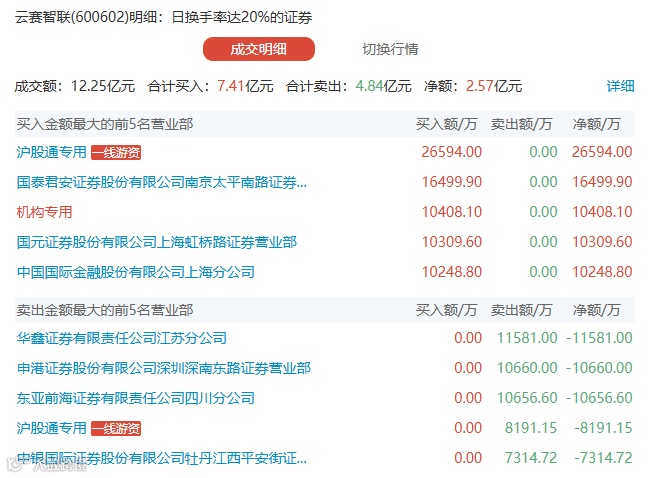The height and width of the screenshot is (478, 653).
Task: Select the buy amount 10248.80
Action: pyautogui.click(x=451, y=272)
